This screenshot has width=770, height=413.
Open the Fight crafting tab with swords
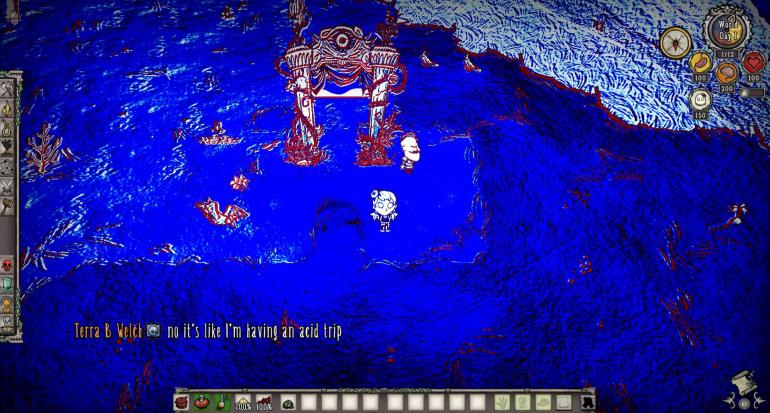(7, 187)
